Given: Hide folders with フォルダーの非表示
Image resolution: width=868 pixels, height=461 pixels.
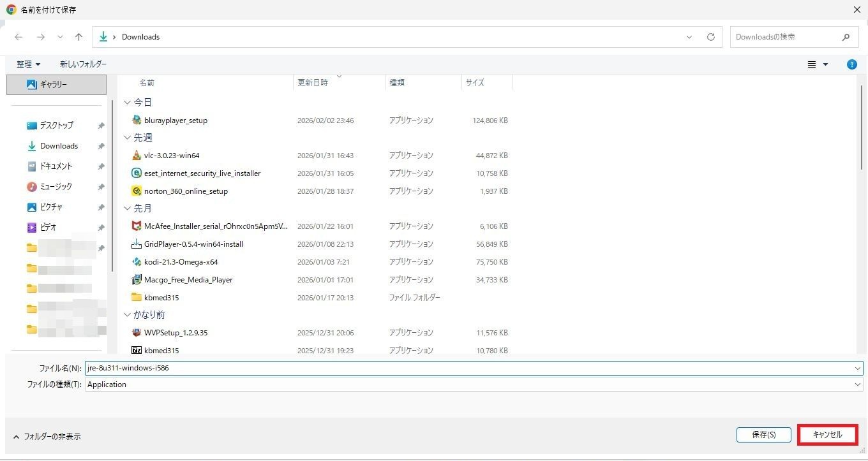Looking at the screenshot, I should tap(47, 437).
